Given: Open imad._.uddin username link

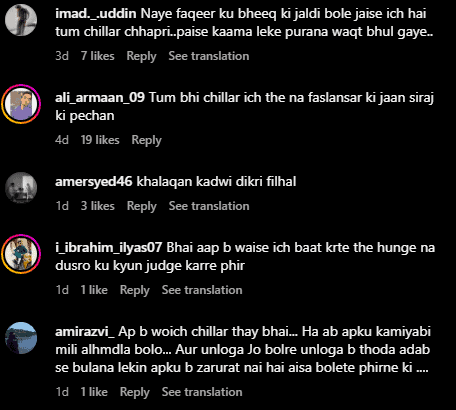Looking at the screenshot, I should click(x=96, y=14).
